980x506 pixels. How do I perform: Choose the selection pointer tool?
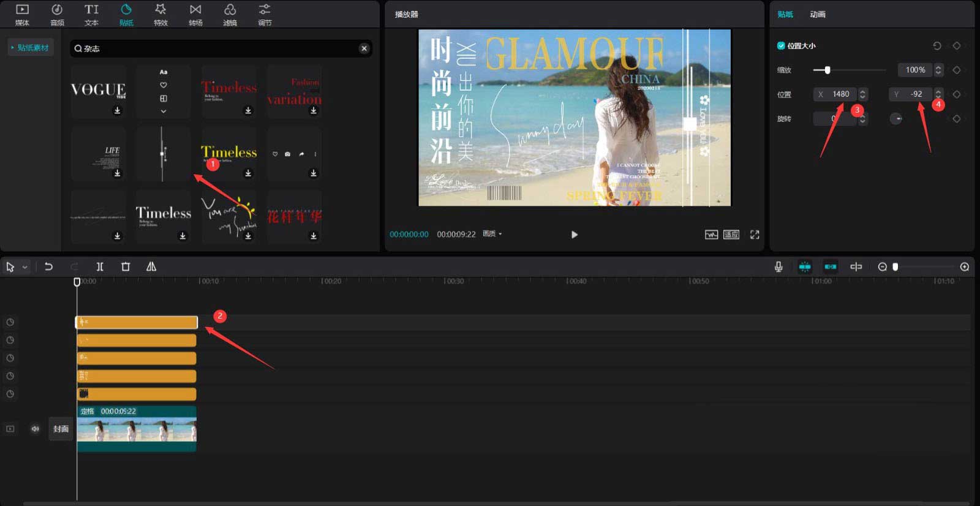click(10, 266)
